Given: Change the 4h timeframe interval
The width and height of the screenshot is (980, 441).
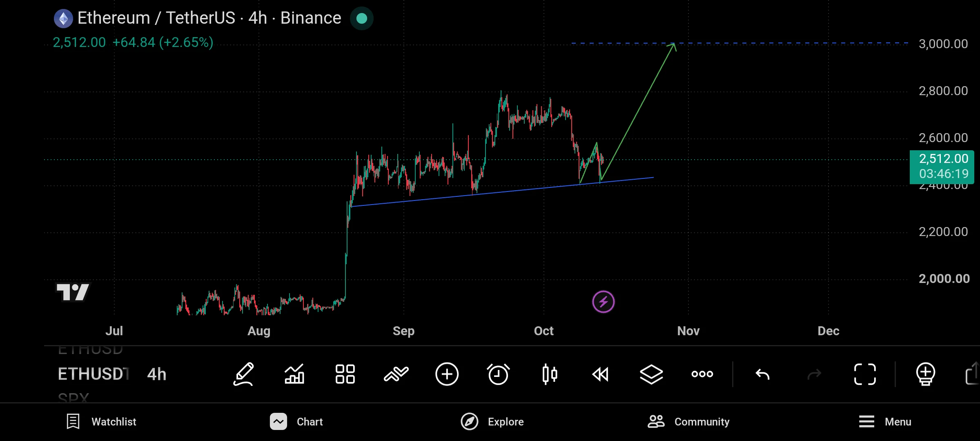Looking at the screenshot, I should click(157, 374).
